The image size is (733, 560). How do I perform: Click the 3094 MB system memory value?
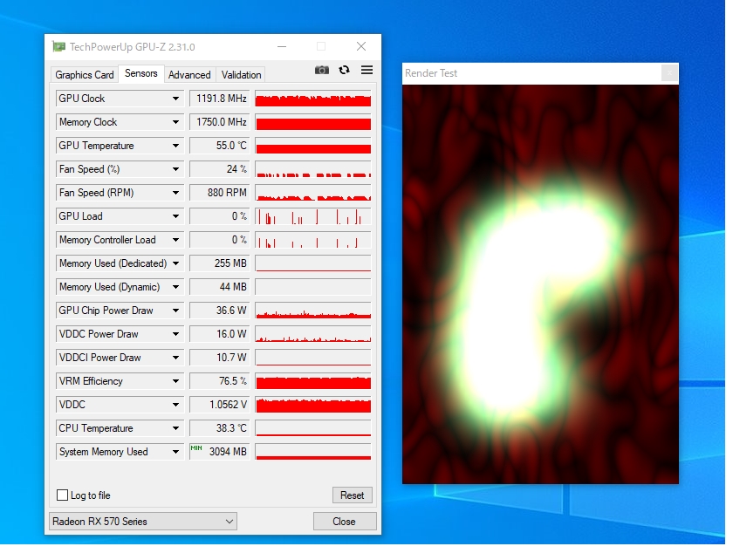pyautogui.click(x=220, y=452)
